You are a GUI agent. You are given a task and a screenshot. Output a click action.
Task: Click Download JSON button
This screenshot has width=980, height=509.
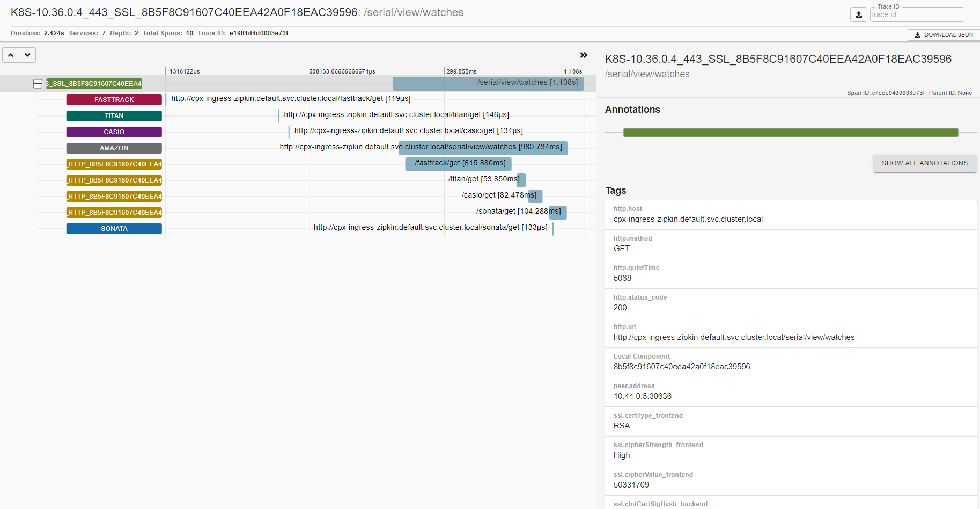click(x=944, y=34)
